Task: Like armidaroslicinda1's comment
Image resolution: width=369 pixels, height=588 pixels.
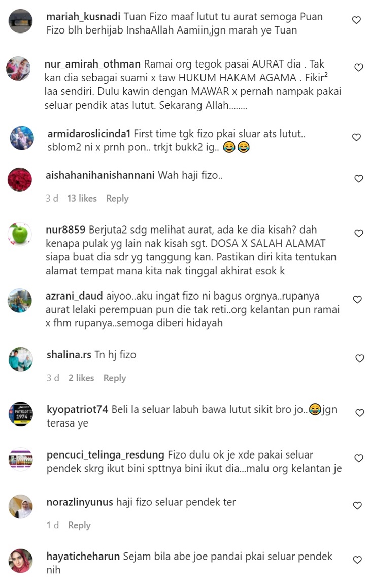Action: coord(357,137)
